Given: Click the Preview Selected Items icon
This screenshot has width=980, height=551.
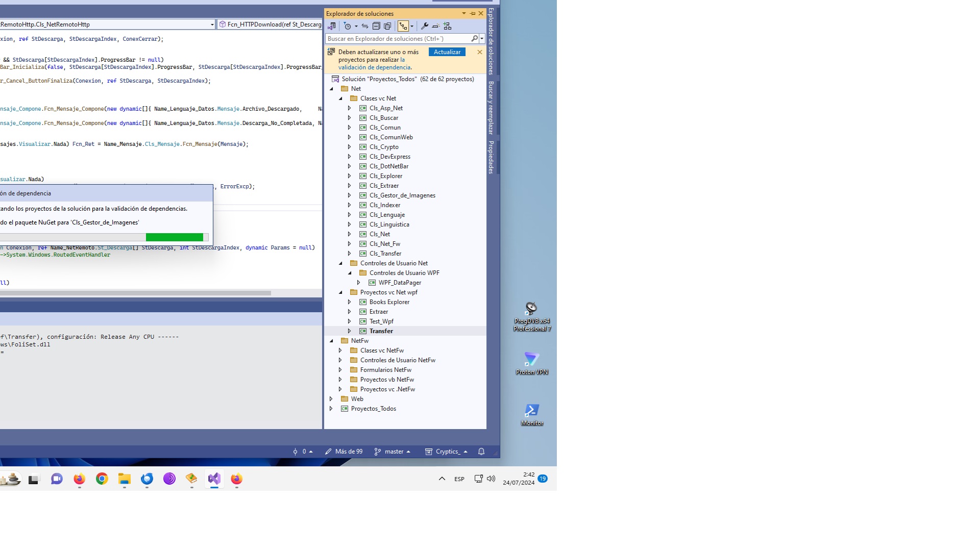Looking at the screenshot, I should pos(435,26).
